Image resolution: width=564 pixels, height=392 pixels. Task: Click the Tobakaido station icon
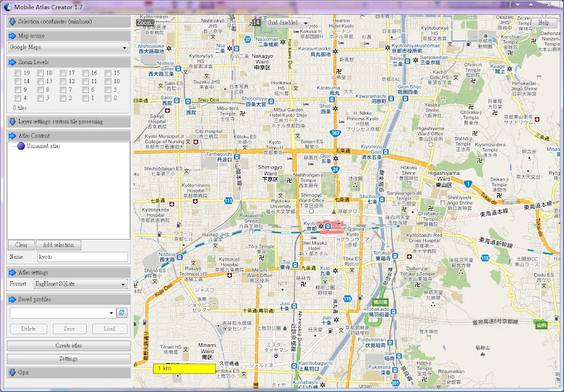pyautogui.click(x=393, y=312)
